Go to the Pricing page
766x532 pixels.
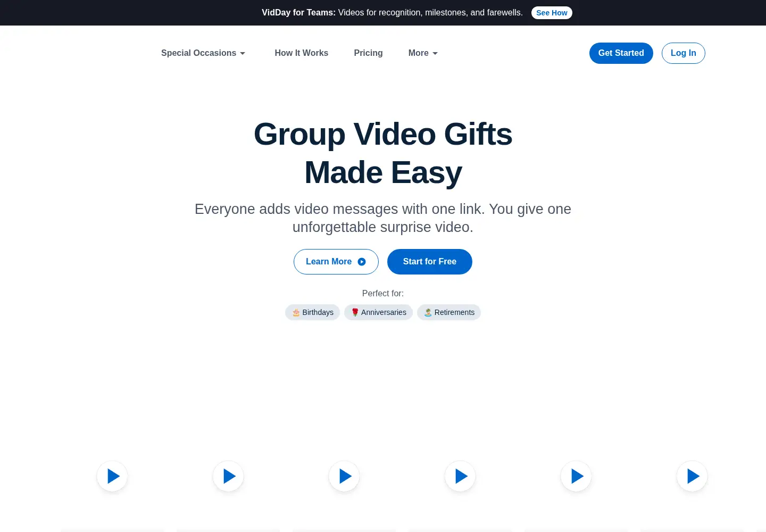(x=368, y=53)
